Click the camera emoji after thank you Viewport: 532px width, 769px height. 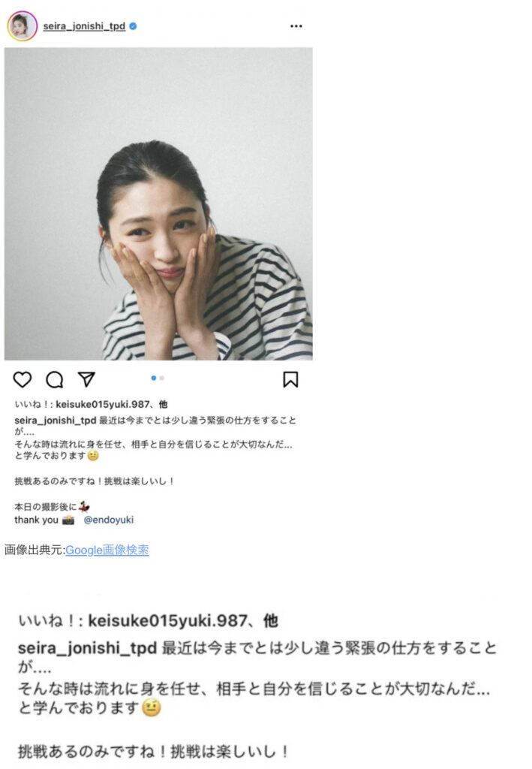click(68, 520)
